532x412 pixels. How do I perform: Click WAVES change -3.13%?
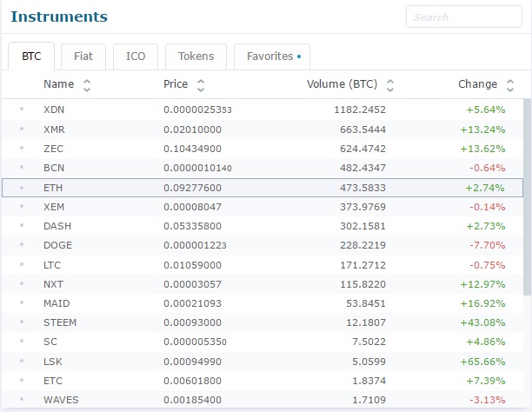487,400
